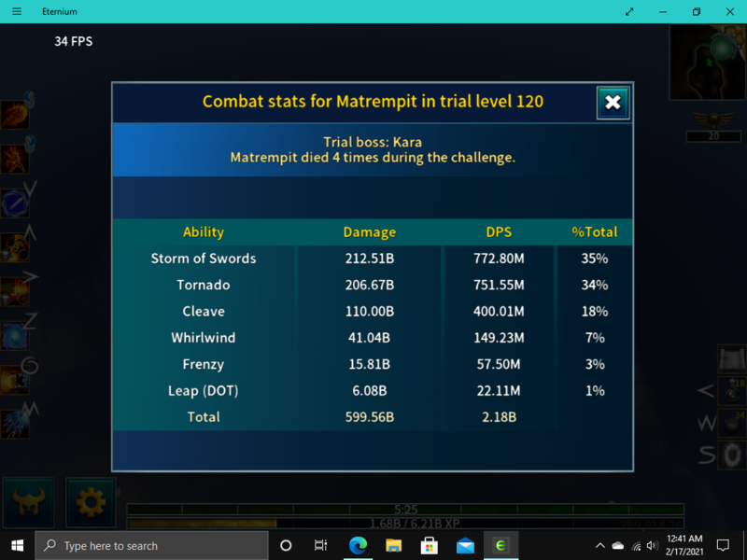Use the consumable slot marked S
747x560 pixels.
[731, 455]
